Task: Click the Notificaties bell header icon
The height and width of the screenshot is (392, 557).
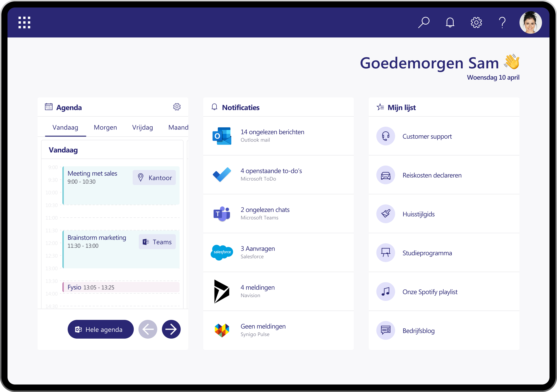Action: pos(215,107)
